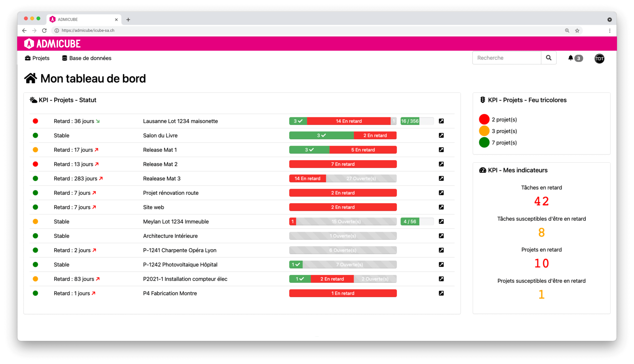This screenshot has height=364, width=634.
Task: Click the notification bell icon
Action: 571,58
